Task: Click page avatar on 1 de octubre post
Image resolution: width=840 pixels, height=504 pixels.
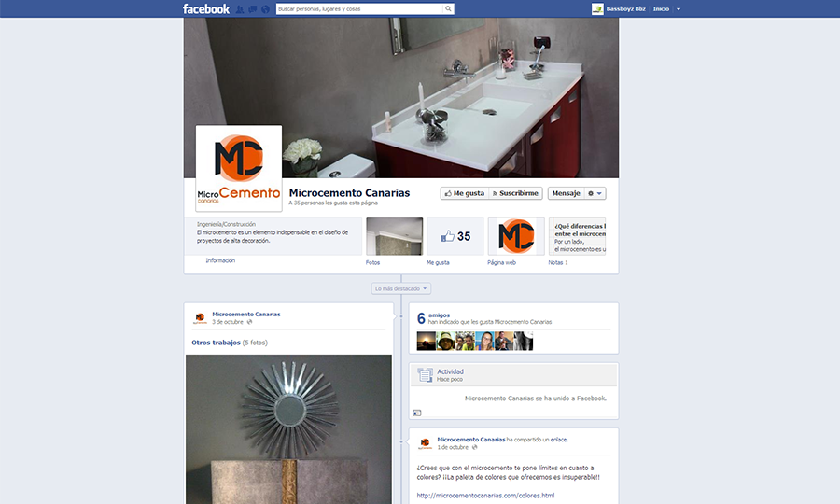Action: point(425,443)
